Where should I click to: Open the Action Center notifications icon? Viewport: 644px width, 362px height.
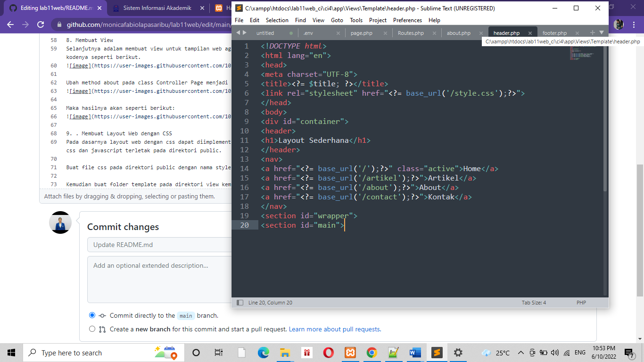(x=629, y=353)
